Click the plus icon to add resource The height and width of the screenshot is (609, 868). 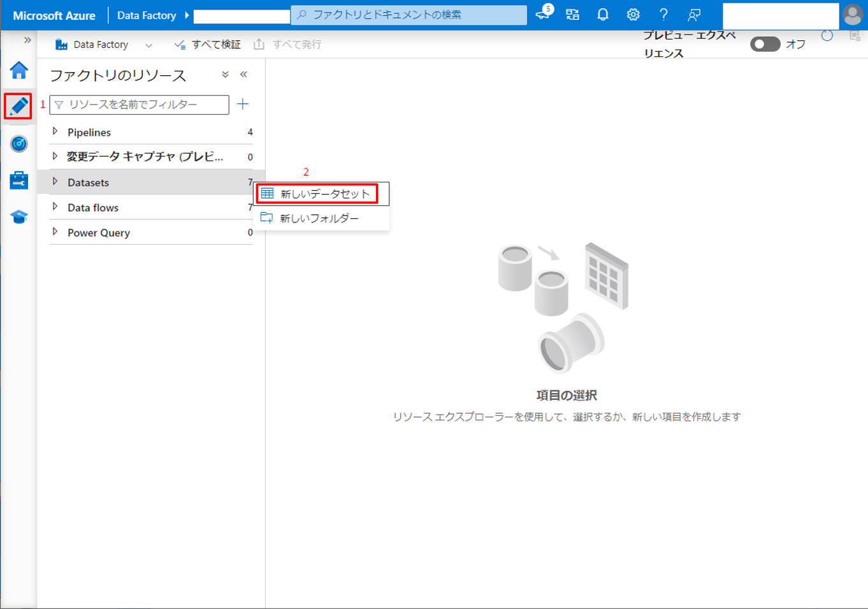(x=243, y=104)
